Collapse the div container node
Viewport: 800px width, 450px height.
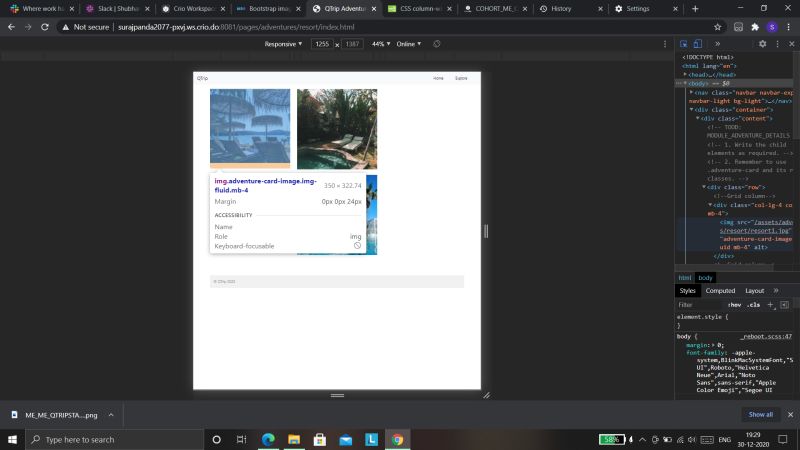click(691, 110)
